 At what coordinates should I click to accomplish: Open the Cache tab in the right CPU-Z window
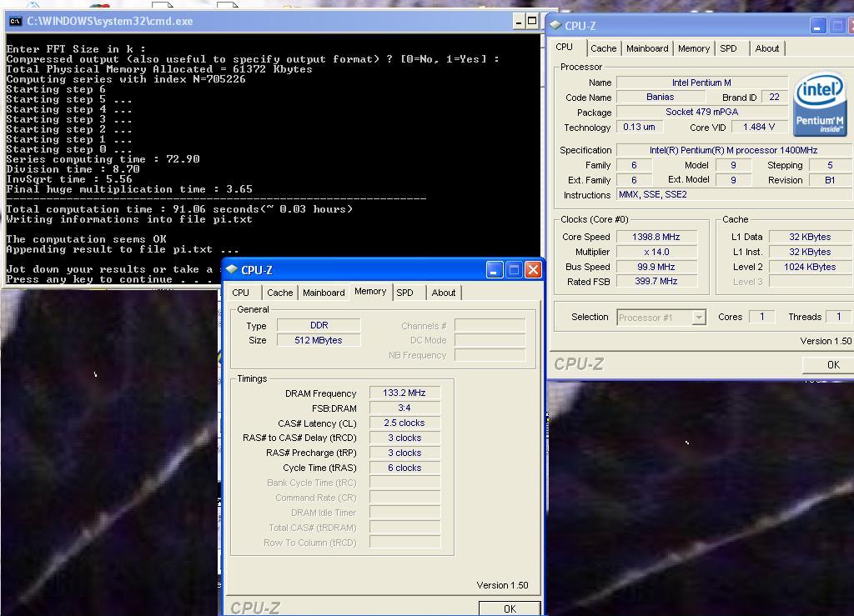604,48
